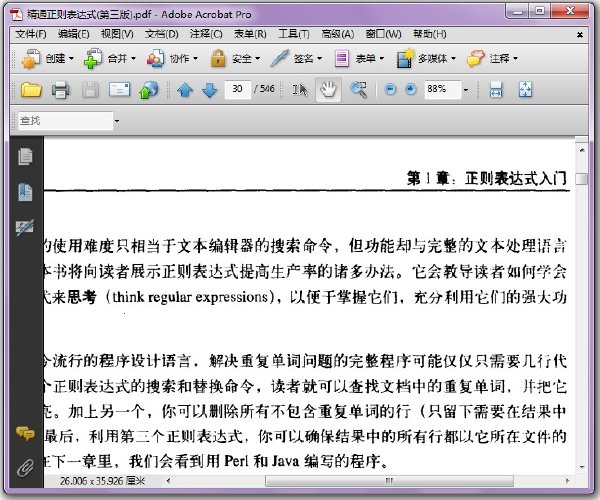The image size is (600, 500).
Task: Open the Find (查找) options dropdown arrow
Action: (x=117, y=121)
